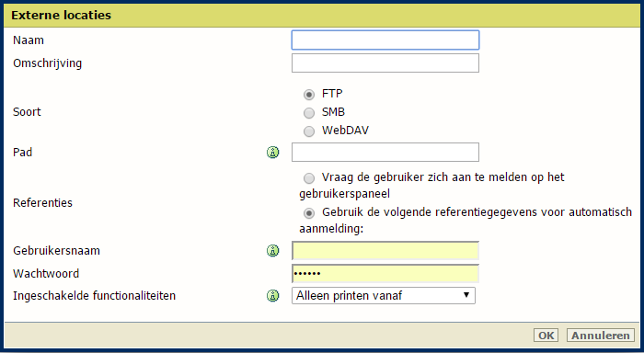Choose 'Vraag de gebruiker zich aan te melden' option
The height and width of the screenshot is (353, 644).
point(309,178)
